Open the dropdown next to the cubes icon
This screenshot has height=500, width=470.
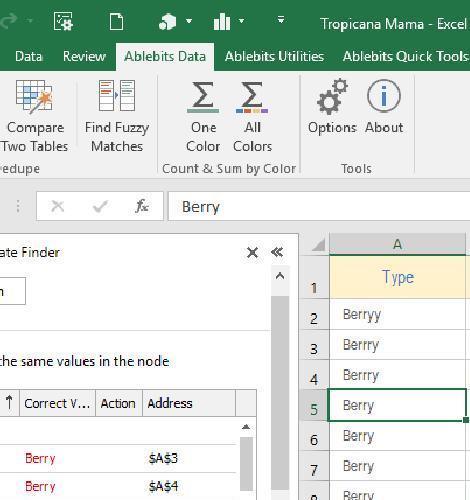(x=189, y=21)
